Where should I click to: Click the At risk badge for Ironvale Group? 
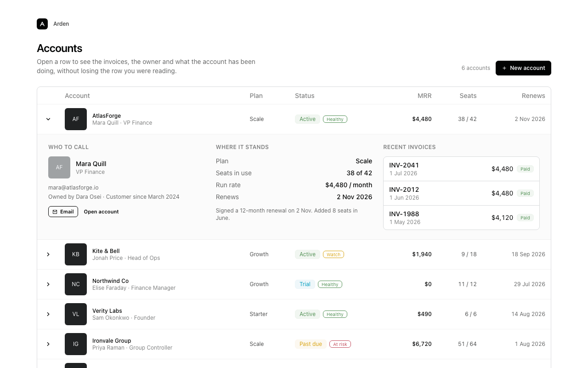click(340, 344)
